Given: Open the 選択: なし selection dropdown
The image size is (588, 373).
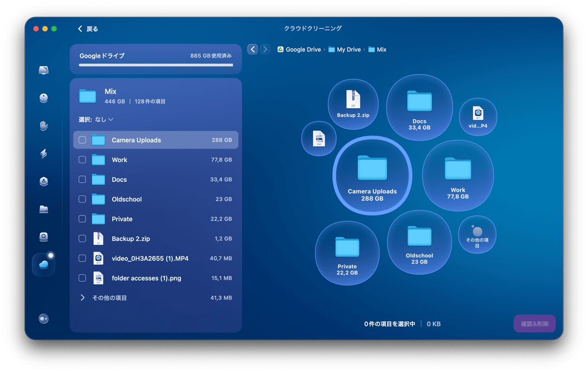Looking at the screenshot, I should click(96, 119).
